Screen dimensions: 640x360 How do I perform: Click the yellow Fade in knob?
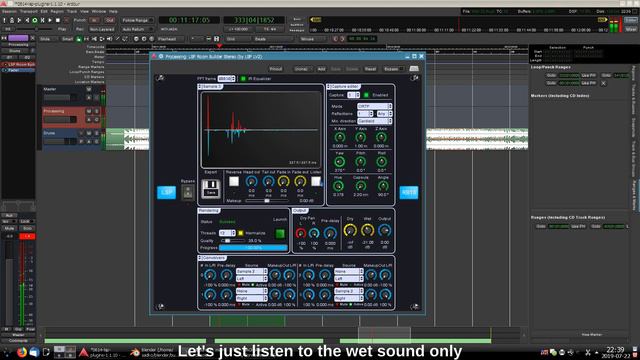tap(284, 182)
